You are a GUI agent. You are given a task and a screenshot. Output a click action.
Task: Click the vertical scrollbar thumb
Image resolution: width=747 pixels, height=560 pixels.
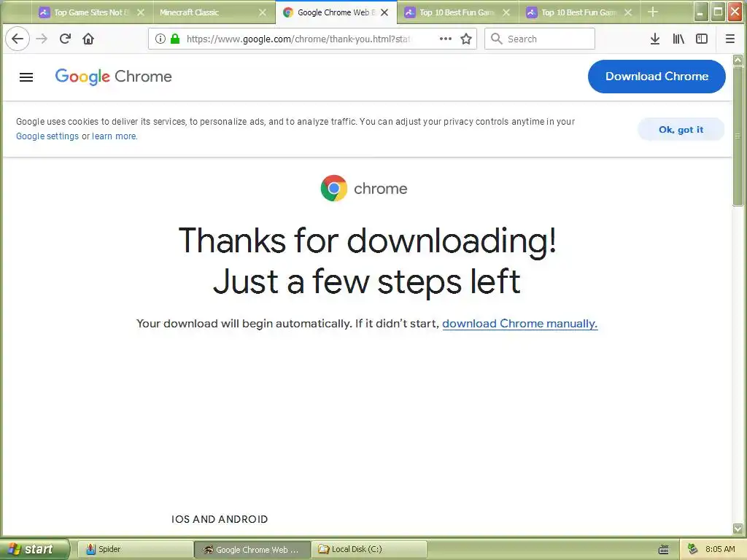click(x=738, y=136)
